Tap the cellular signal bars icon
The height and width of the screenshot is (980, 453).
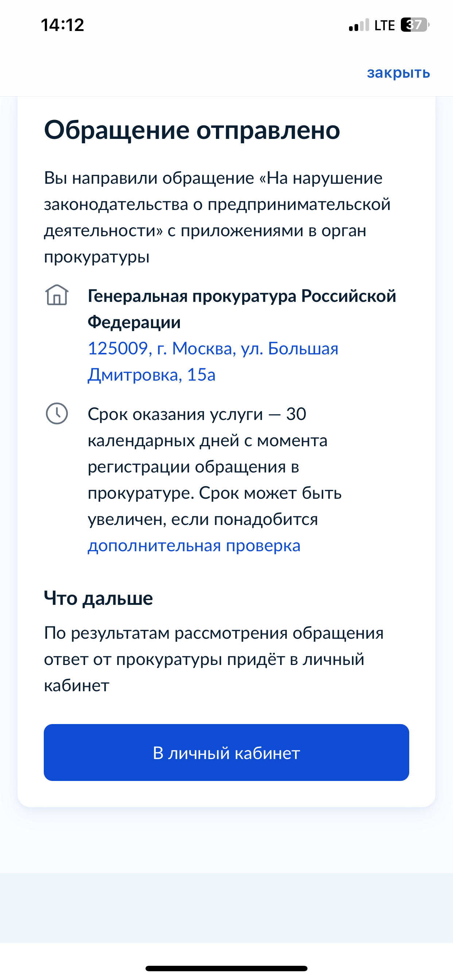tap(359, 25)
